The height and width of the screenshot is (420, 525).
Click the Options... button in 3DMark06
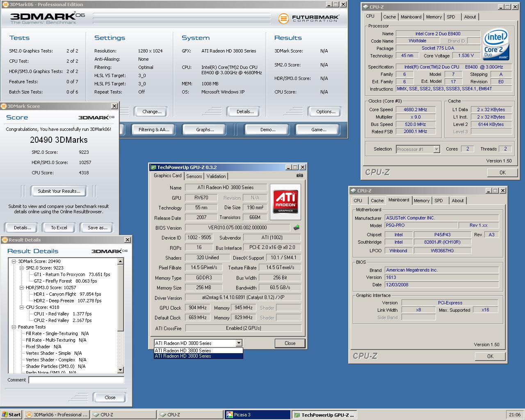pos(326,112)
